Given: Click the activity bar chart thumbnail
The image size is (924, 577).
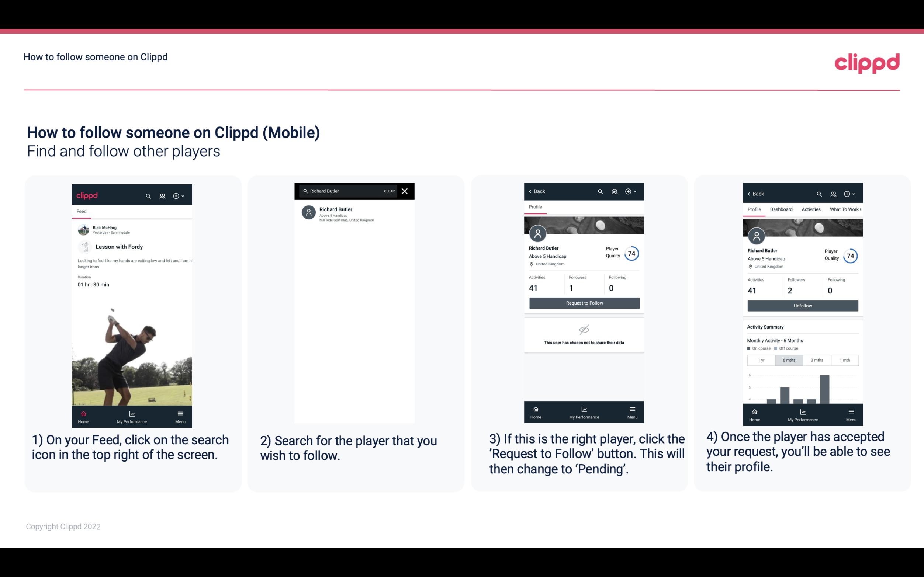Looking at the screenshot, I should click(802, 389).
